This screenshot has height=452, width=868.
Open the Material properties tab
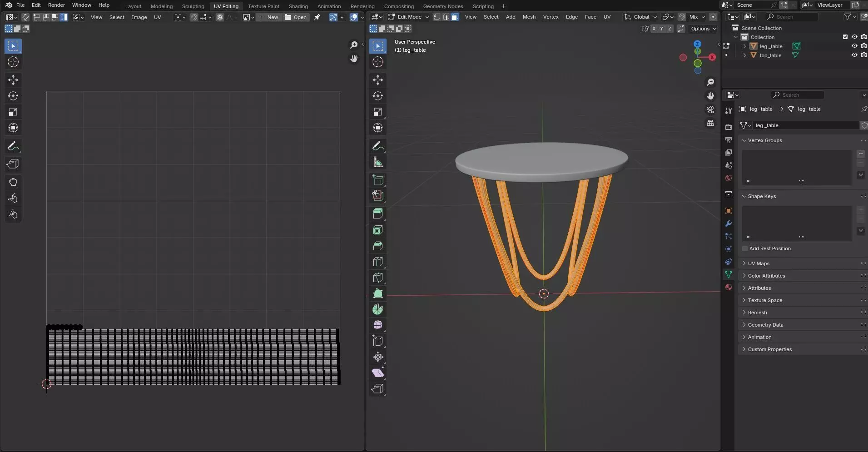(x=729, y=287)
